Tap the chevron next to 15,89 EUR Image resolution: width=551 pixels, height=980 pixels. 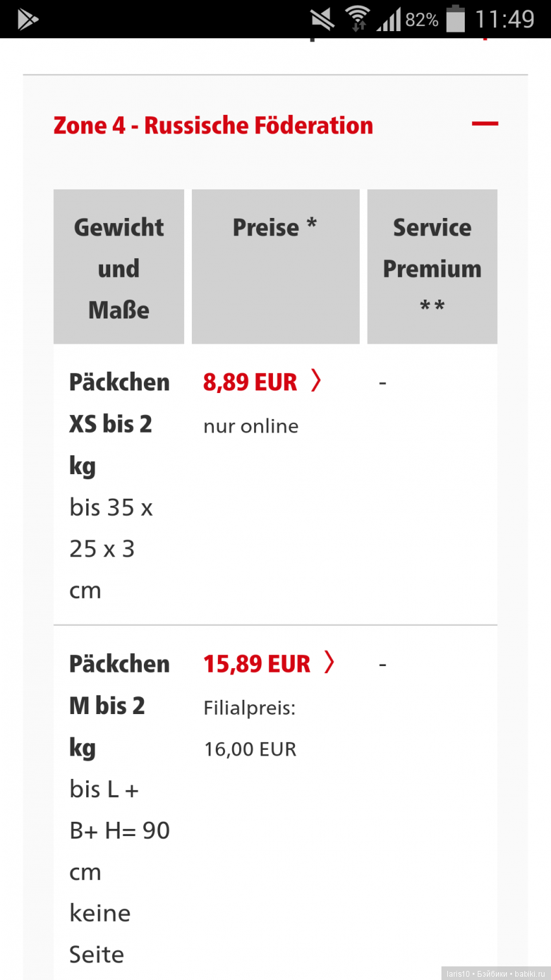329,662
